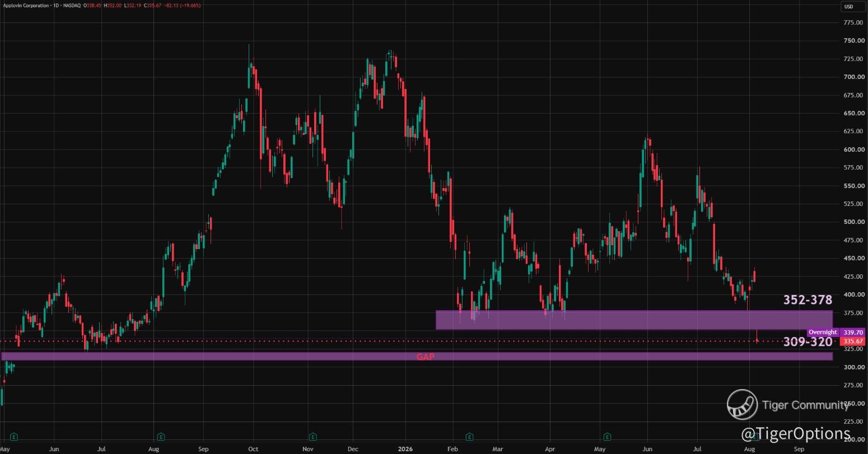The image size is (868, 454).
Task: Click the Nov label on the time axis
Action: (x=307, y=449)
